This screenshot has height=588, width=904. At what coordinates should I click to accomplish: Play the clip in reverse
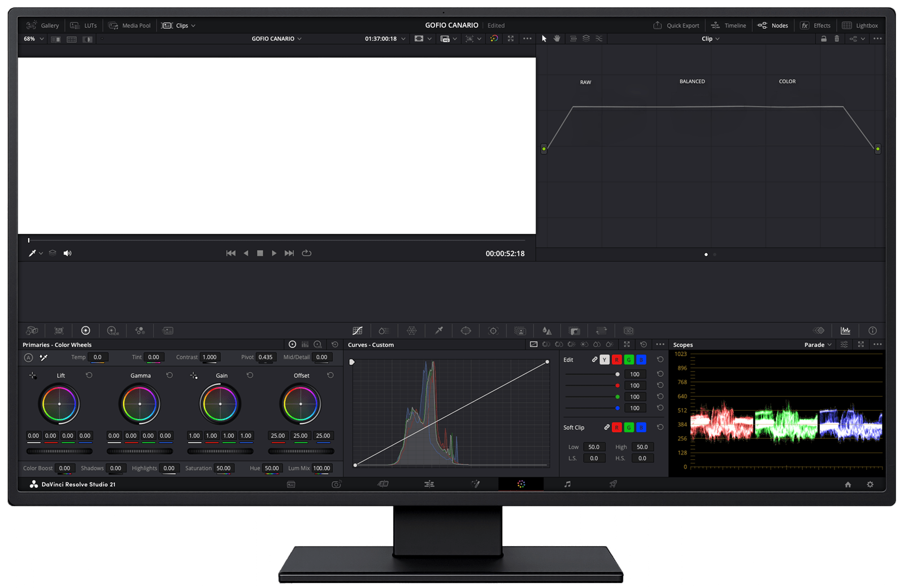[x=246, y=253]
